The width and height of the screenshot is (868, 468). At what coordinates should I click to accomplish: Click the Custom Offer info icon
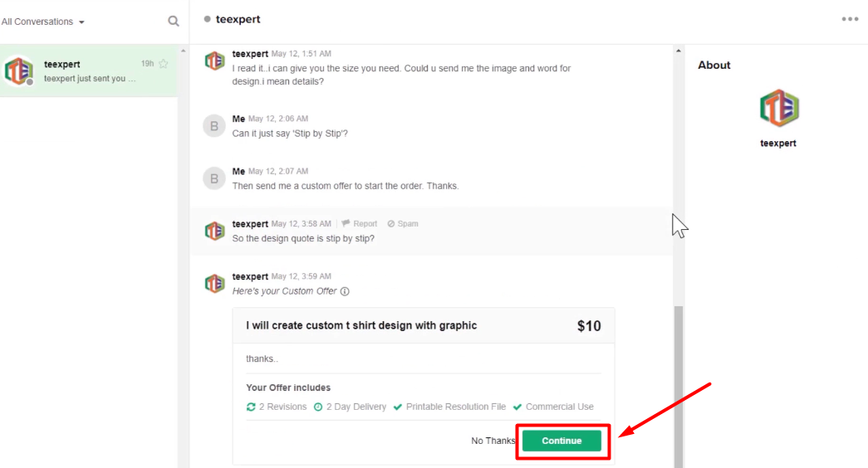345,291
